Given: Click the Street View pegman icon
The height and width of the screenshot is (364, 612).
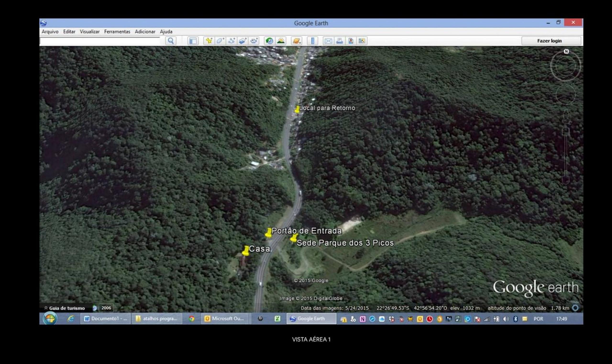Looking at the screenshot, I should coord(566,117).
